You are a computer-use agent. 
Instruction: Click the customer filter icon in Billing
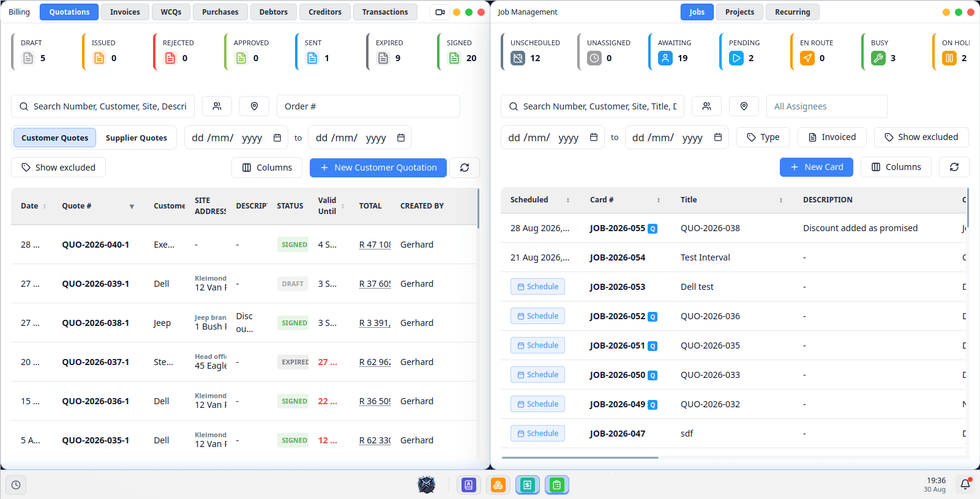coord(217,106)
